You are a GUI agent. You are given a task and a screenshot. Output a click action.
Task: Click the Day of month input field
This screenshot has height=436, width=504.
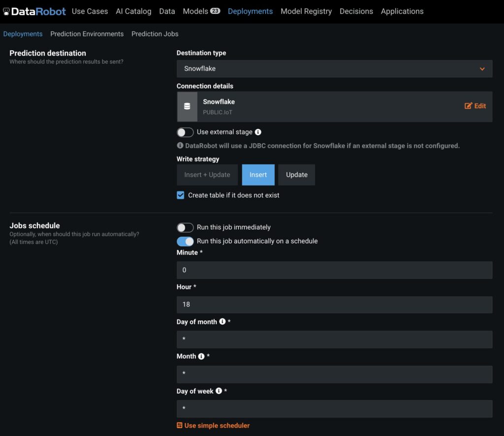(335, 339)
